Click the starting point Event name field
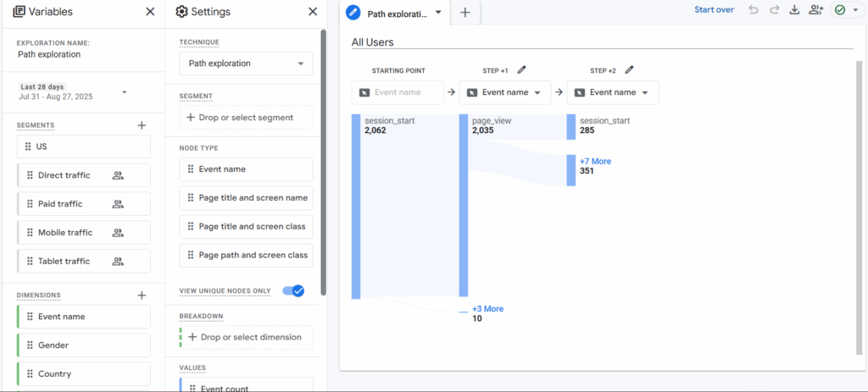This screenshot has width=868, height=392. tap(398, 92)
